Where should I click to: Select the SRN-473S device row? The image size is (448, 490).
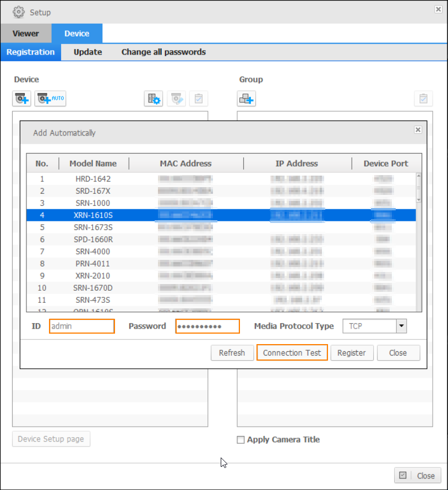coord(221,300)
